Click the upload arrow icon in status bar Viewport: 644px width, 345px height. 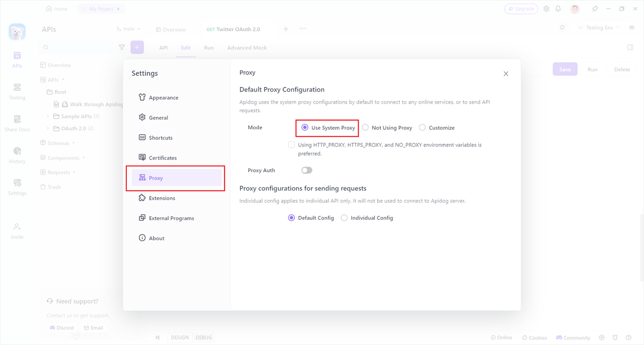602,337
